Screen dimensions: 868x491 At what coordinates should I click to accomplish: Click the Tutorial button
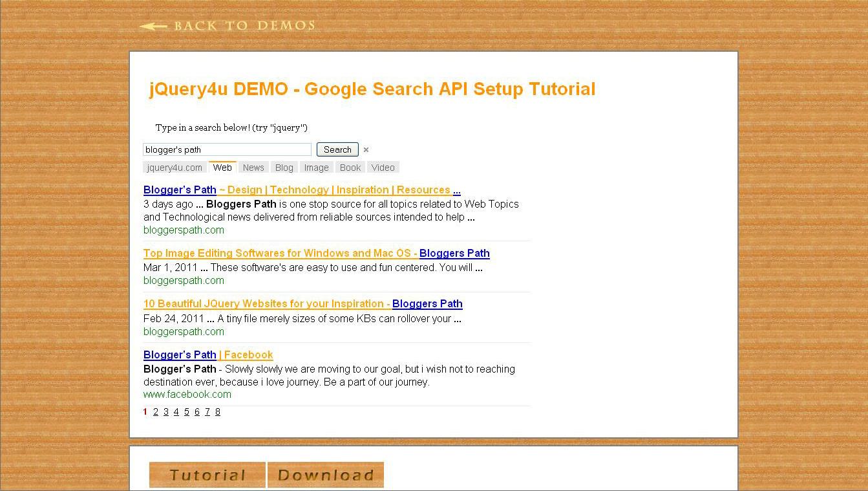click(207, 475)
